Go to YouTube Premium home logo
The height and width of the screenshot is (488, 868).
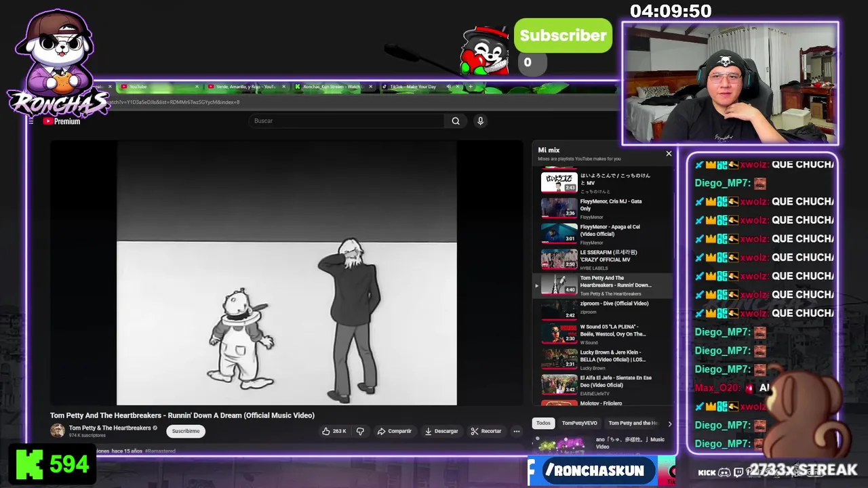[x=62, y=121]
